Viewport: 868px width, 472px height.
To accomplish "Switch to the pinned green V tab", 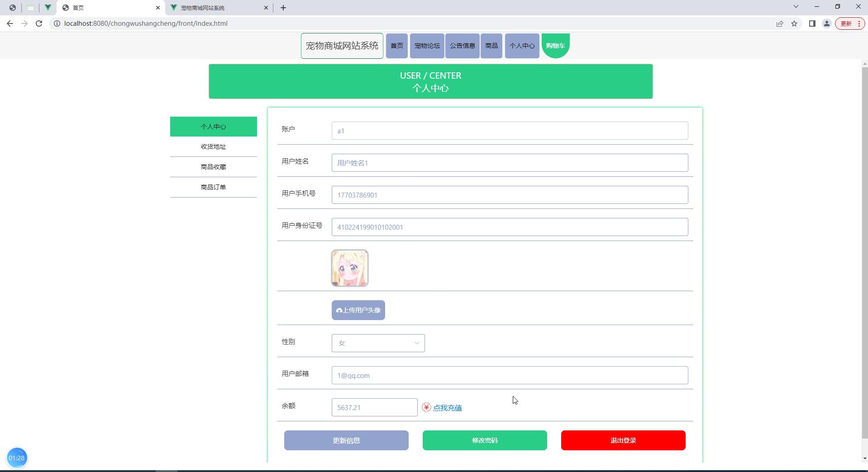I will [48, 8].
